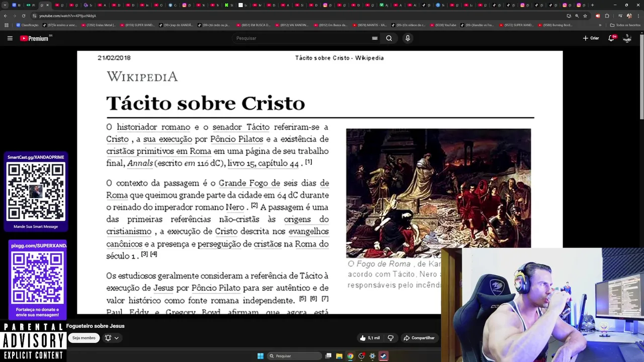Image resolution: width=644 pixels, height=362 pixels.
Task: Click the YouTube search magnifier button
Action: 389,38
